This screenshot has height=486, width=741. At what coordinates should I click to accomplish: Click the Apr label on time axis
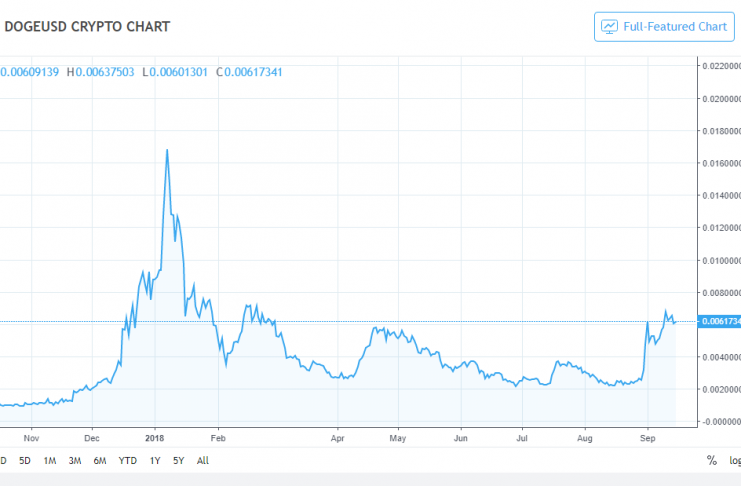[x=337, y=438]
